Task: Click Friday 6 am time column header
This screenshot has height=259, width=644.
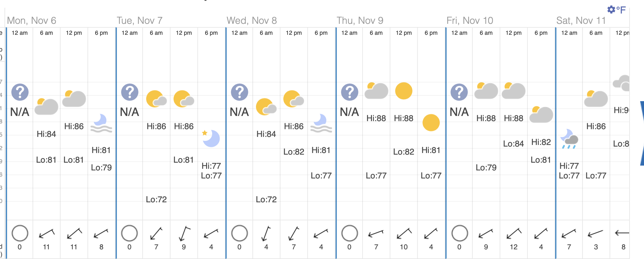Action: pyautogui.click(x=486, y=33)
